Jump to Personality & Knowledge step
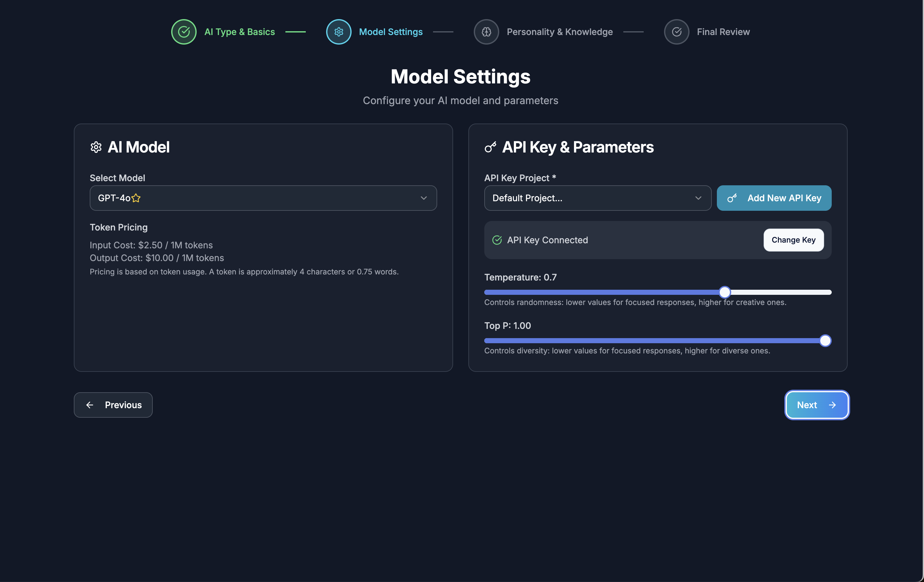This screenshot has height=582, width=924. coord(559,32)
